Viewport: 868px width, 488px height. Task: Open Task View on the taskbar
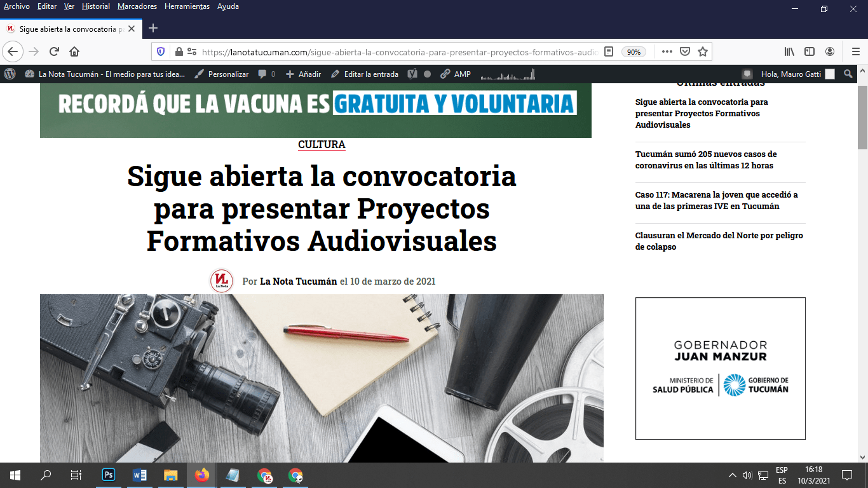(x=76, y=475)
